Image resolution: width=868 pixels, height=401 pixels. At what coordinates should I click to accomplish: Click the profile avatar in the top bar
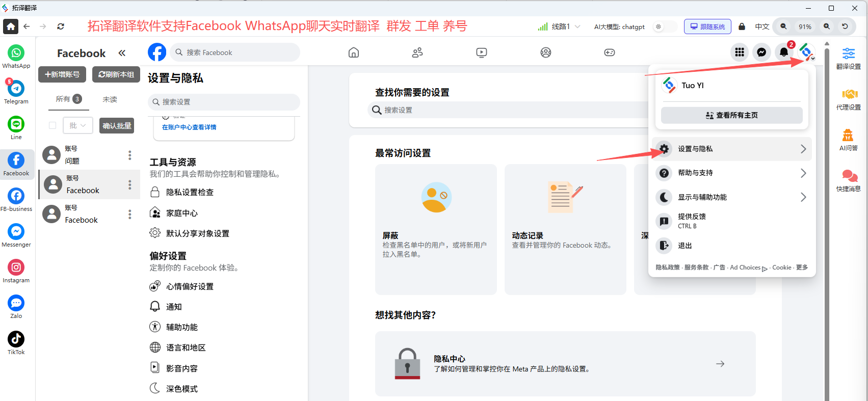(x=806, y=52)
